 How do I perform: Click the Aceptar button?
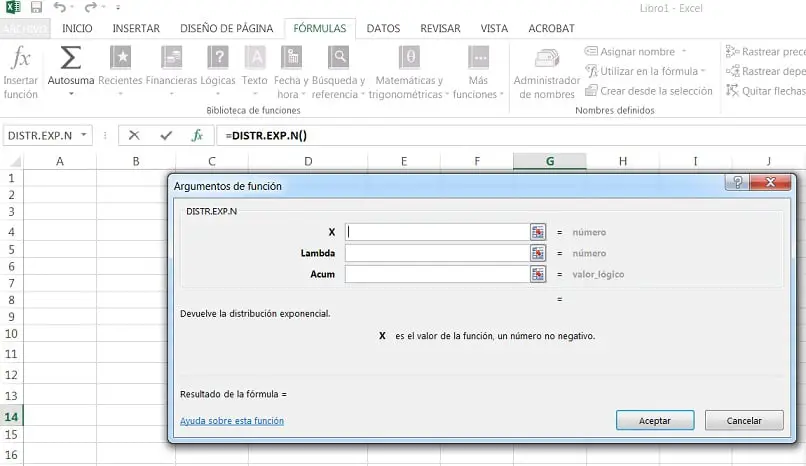point(655,420)
